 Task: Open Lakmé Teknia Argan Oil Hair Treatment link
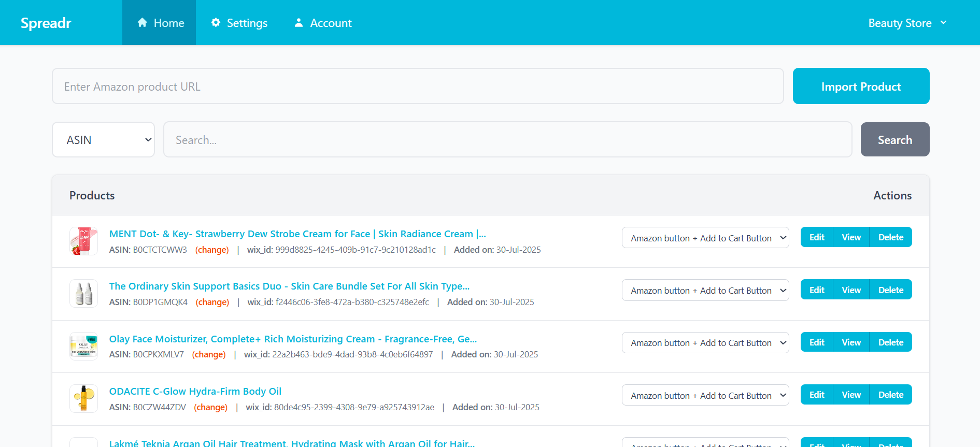(292, 443)
